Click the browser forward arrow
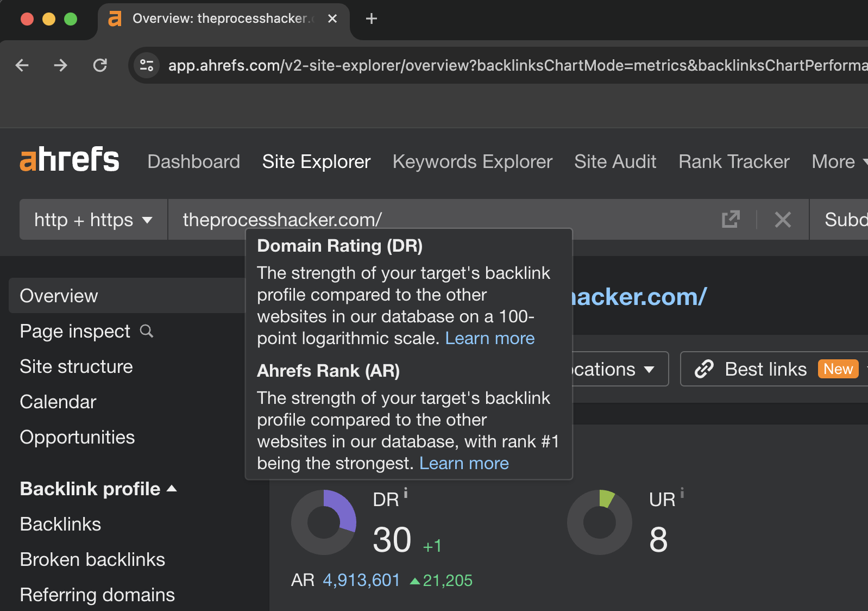The width and height of the screenshot is (868, 611). (x=61, y=65)
